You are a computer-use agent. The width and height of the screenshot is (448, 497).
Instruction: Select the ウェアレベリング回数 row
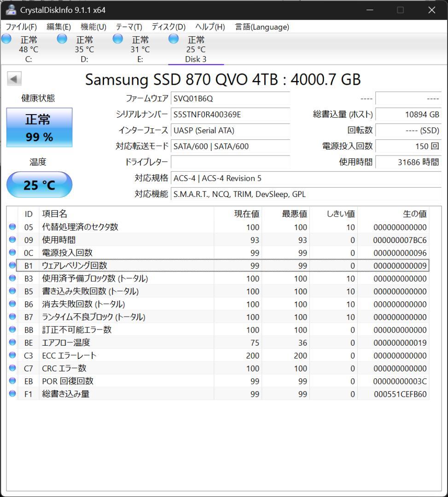pyautogui.click(x=218, y=266)
